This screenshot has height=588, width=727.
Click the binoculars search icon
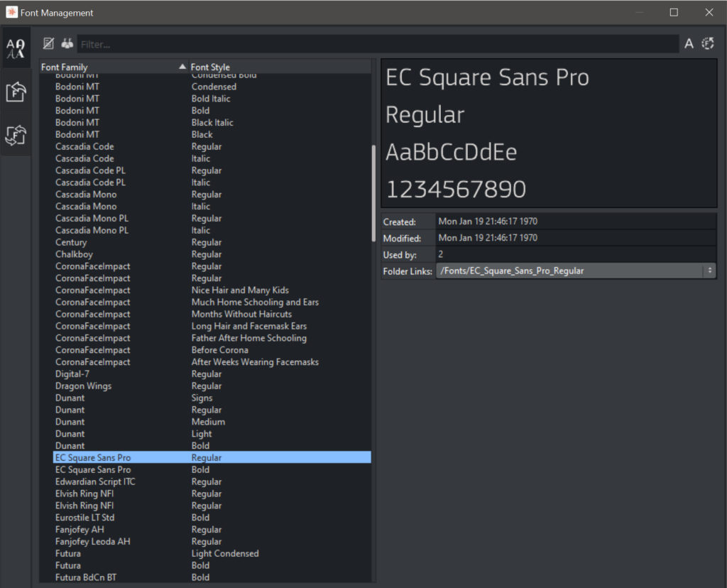point(67,44)
